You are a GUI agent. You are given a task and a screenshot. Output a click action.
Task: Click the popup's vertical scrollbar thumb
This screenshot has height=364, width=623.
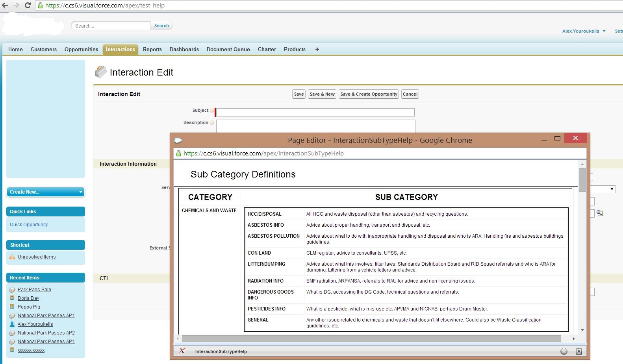coord(582,179)
